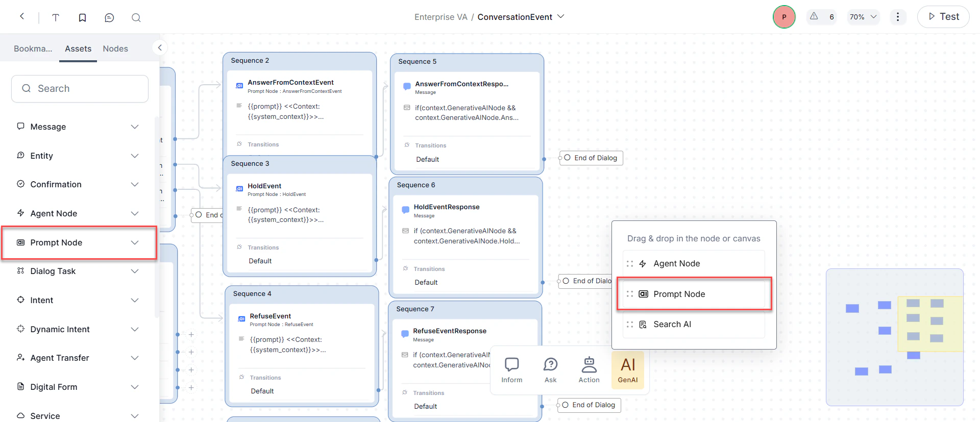
Task: Click the HoldEvent prompt node icon
Action: (239, 189)
